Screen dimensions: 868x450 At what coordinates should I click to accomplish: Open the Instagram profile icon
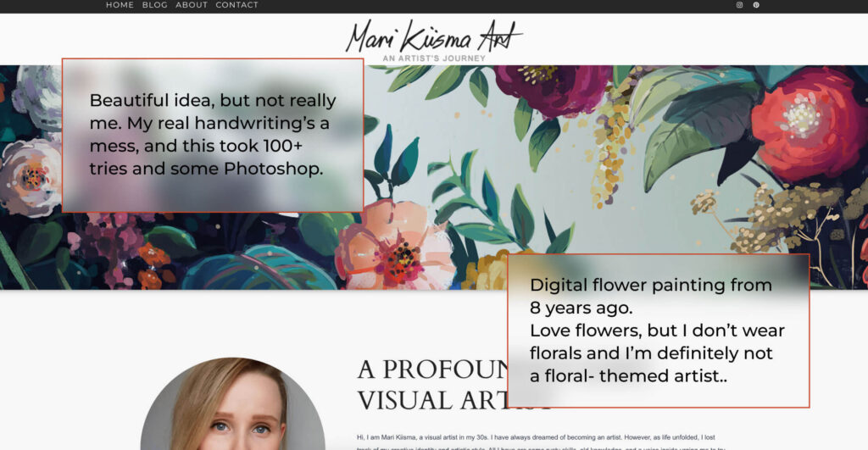click(739, 5)
